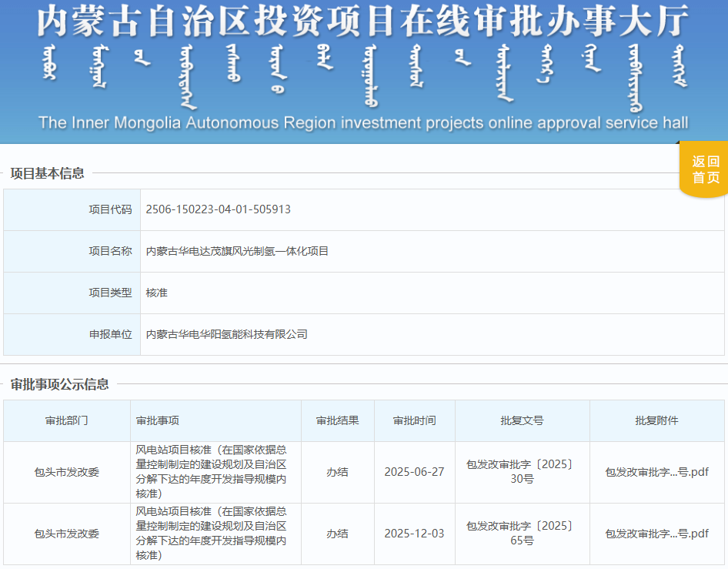728x569 pixels.
Task: Click document number 包发改审批字〔2025〕30号
Action: pos(522,471)
